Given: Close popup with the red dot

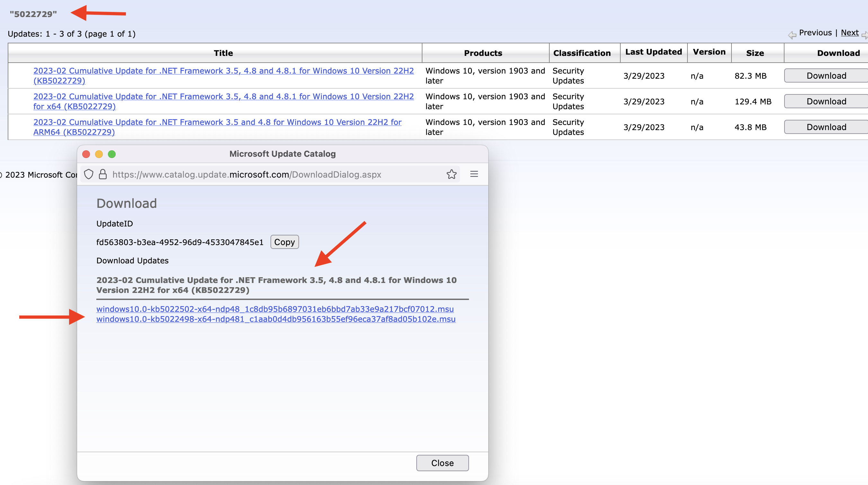Looking at the screenshot, I should (x=86, y=154).
